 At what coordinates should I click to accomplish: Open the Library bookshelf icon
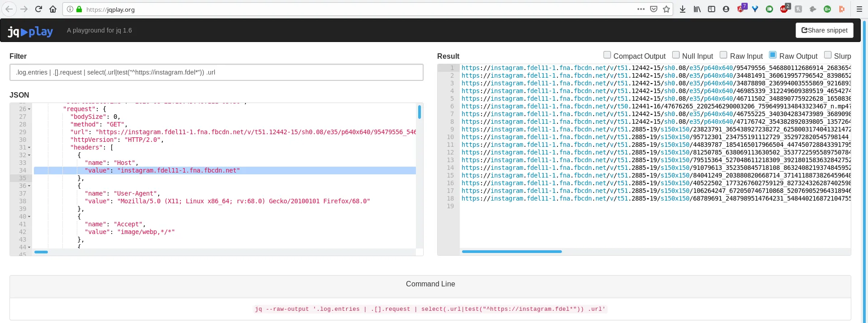tap(697, 9)
